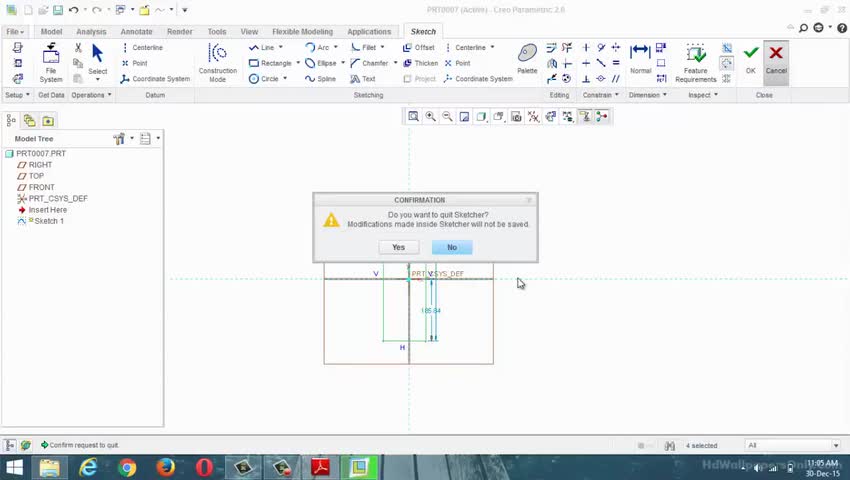
Task: Click the Save icon in quick access toolbar
Action: 58,10
